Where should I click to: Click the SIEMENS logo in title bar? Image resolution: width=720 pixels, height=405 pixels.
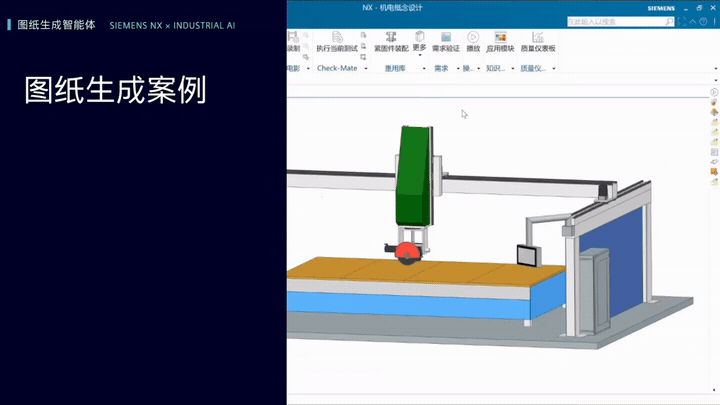pos(661,8)
